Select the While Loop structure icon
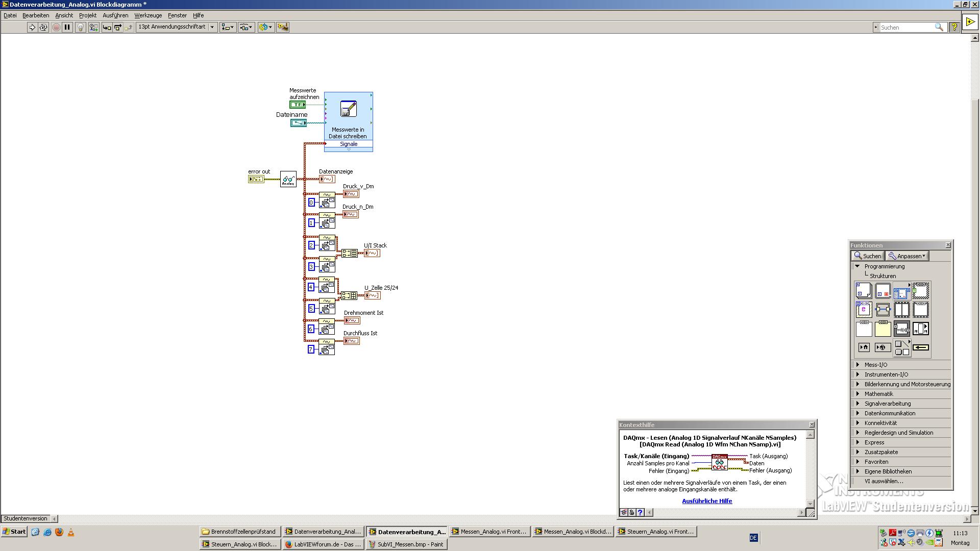The height and width of the screenshot is (551, 980). [883, 291]
